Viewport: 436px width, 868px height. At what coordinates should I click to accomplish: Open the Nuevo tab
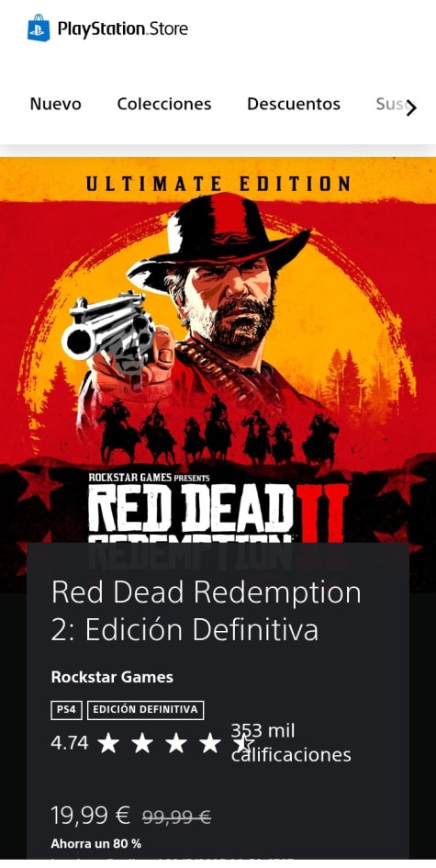click(x=55, y=104)
